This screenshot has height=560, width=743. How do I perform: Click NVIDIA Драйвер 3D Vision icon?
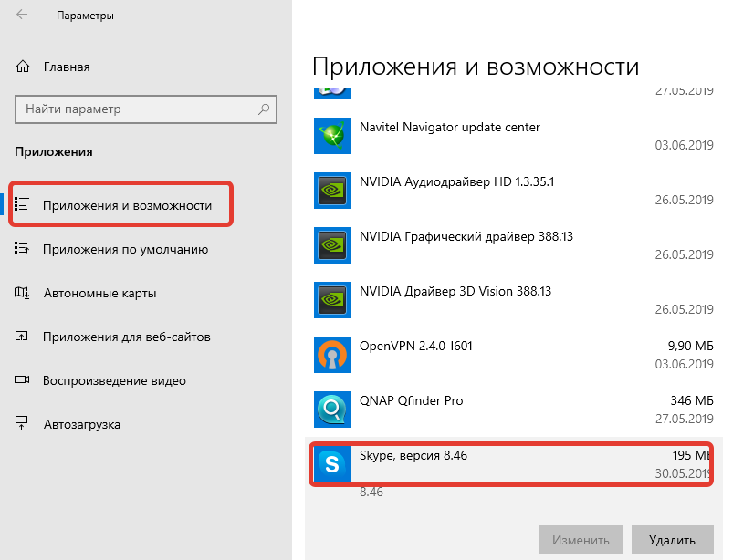coord(332,300)
